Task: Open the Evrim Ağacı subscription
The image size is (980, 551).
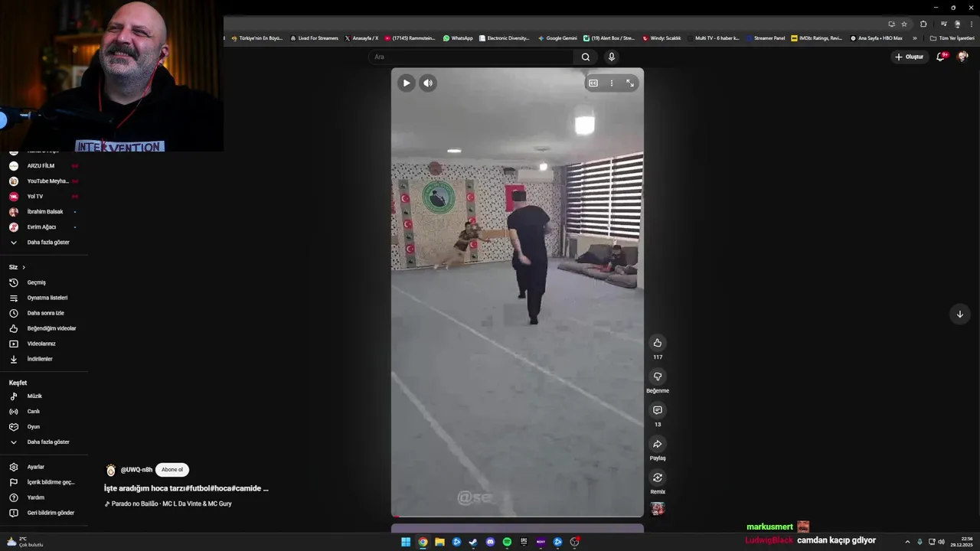Action: (x=44, y=227)
